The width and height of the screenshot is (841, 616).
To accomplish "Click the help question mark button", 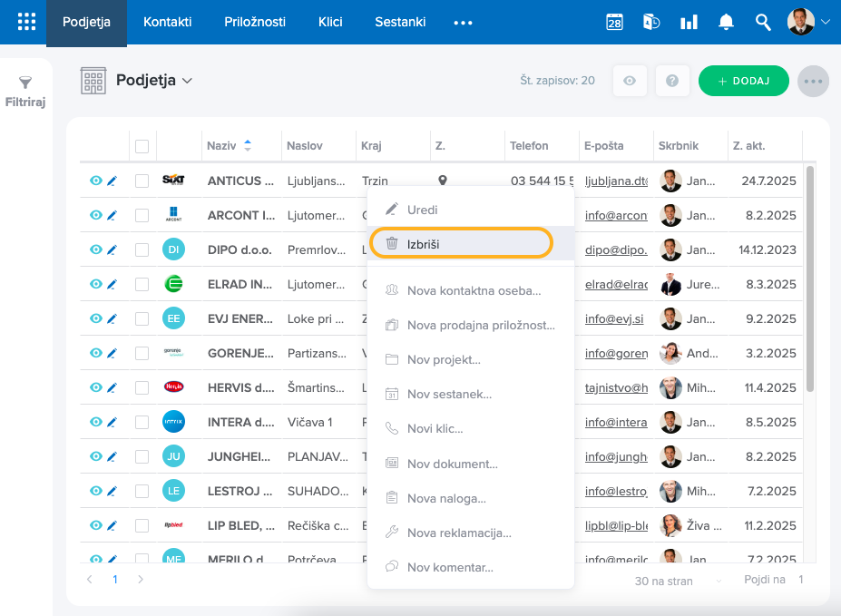I will 672,81.
